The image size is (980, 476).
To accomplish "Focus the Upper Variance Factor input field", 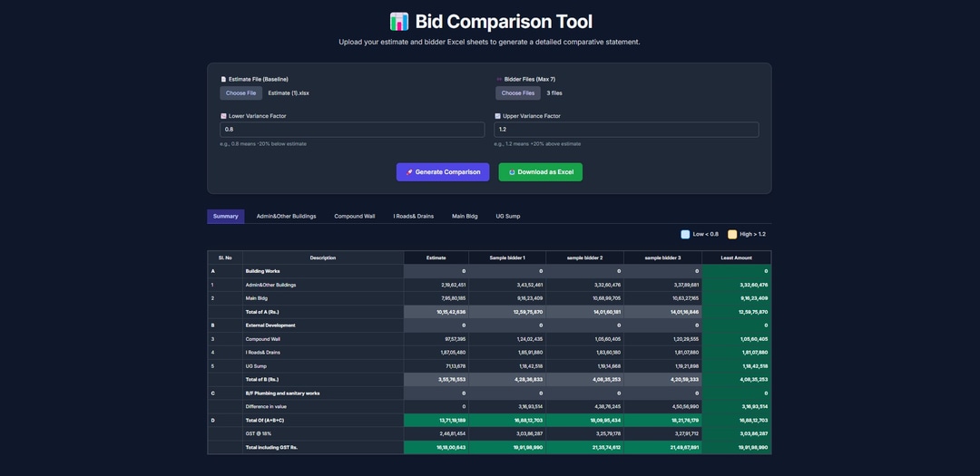I will [x=626, y=130].
